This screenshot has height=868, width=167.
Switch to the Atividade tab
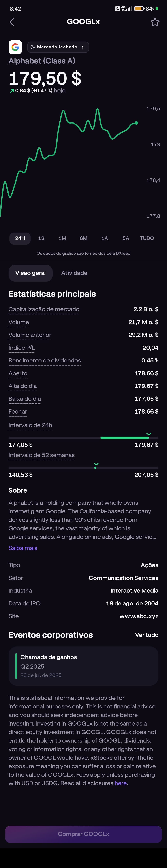point(74,273)
